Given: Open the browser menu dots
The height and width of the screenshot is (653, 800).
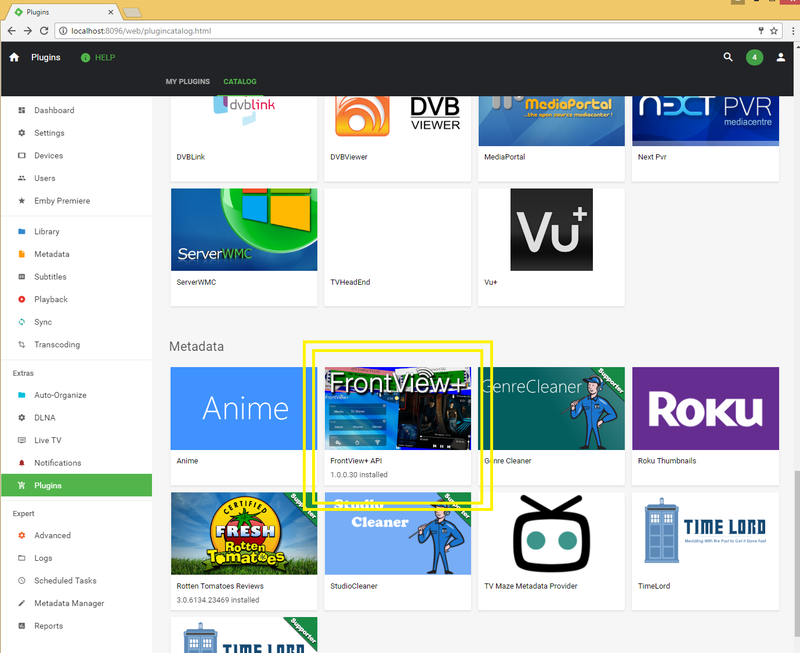Looking at the screenshot, I should (793, 31).
